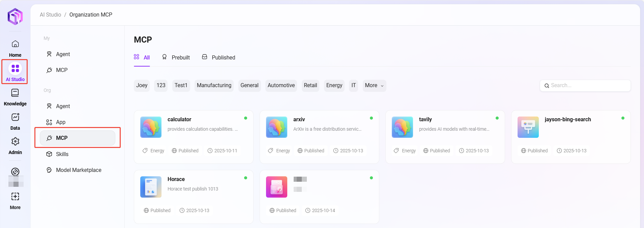Open Skills under Org section
The width and height of the screenshot is (644, 228).
click(x=62, y=154)
